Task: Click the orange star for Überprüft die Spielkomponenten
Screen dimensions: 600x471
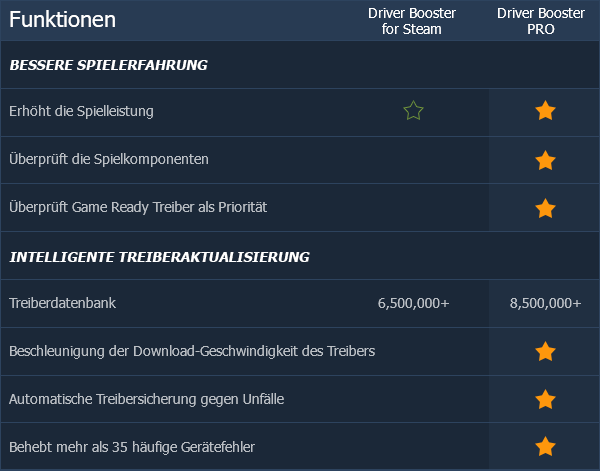Action: point(545,160)
